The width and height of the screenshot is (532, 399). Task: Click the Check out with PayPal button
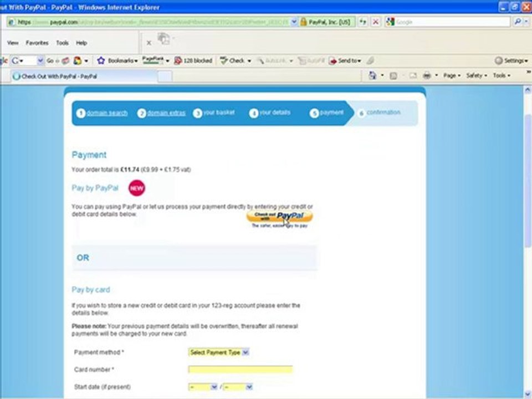(x=279, y=216)
